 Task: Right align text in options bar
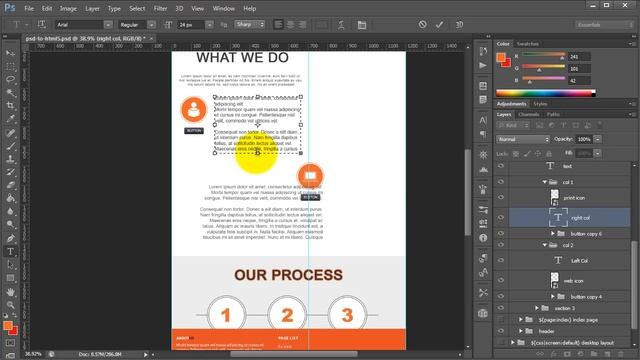302,25
